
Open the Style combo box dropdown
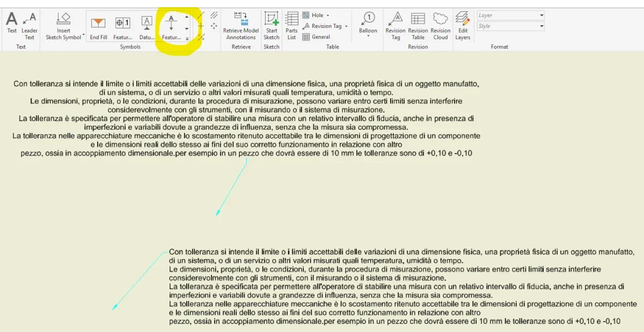tap(541, 26)
